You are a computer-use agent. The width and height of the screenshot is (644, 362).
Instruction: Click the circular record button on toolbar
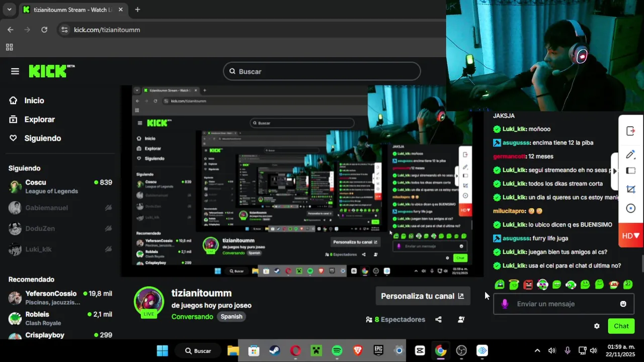(x=630, y=208)
